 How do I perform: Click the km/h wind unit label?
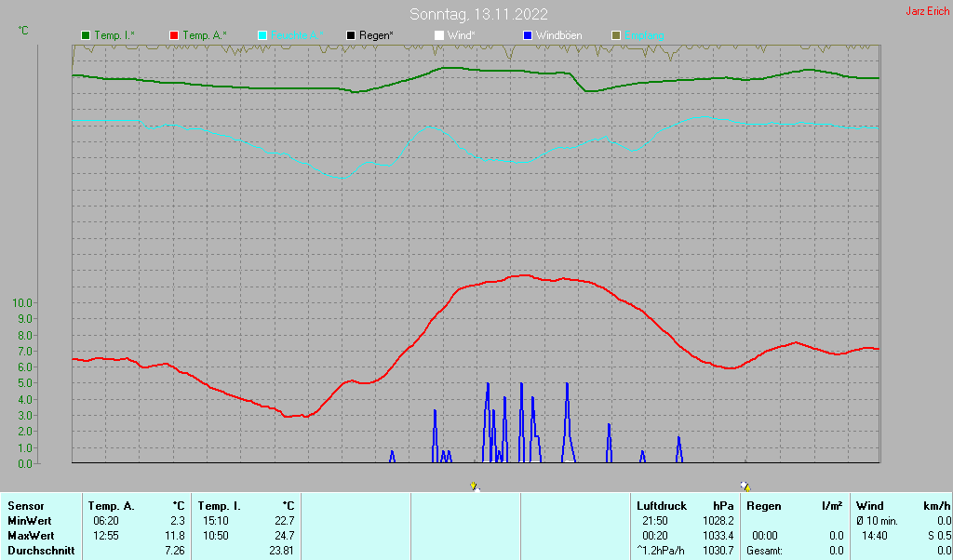coord(936,506)
